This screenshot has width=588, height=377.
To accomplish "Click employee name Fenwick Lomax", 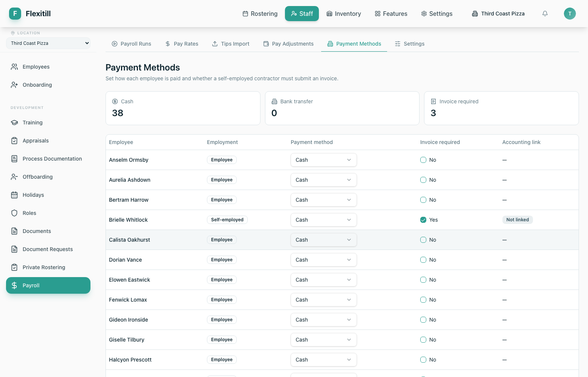I will (128, 300).
